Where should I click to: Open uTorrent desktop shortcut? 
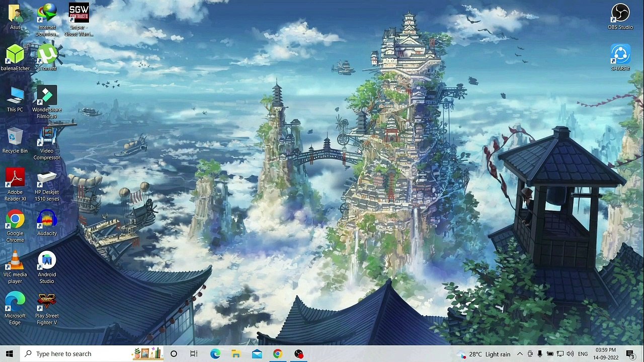tap(47, 58)
